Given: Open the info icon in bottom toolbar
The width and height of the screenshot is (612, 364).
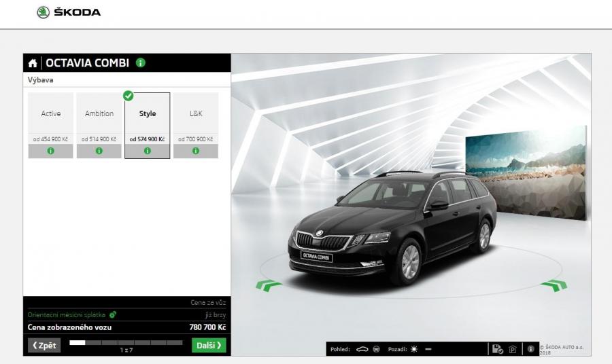Looking at the screenshot, I should [531, 349].
